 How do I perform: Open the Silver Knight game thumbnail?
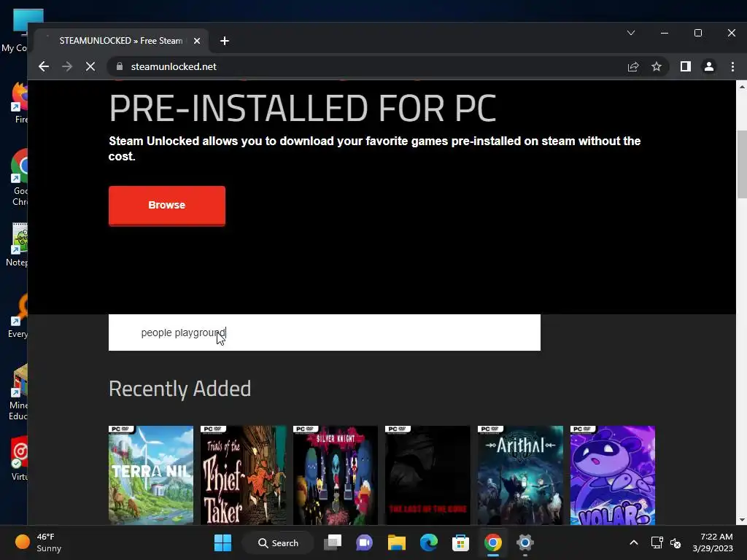click(336, 475)
